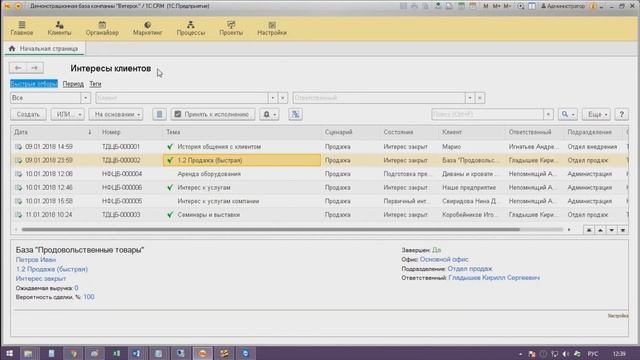Open Отдел продаж department link in details

(x=470, y=269)
